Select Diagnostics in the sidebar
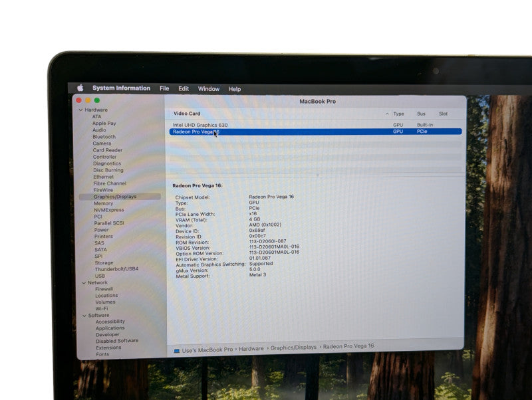Screen dimensions: 532x400 pos(107,163)
